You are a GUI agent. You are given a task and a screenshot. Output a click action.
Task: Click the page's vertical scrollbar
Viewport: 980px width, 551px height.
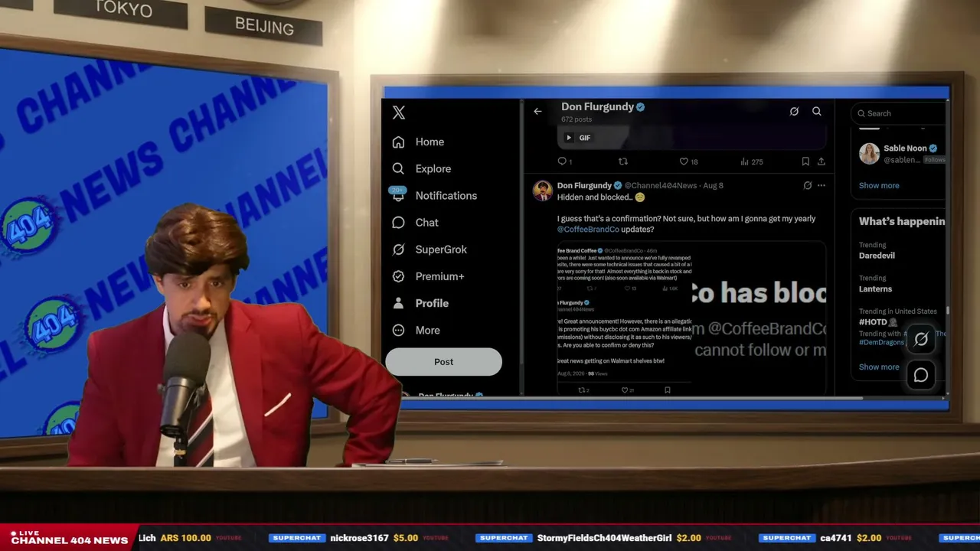pyautogui.click(x=948, y=310)
